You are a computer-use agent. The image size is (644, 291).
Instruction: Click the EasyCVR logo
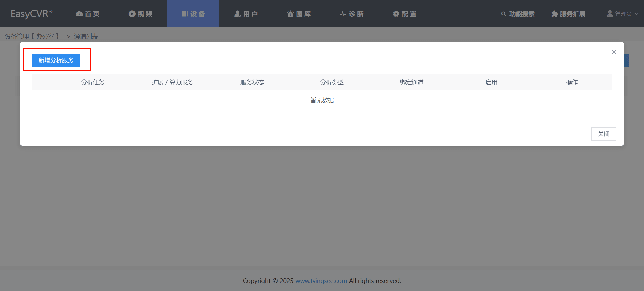pyautogui.click(x=32, y=14)
